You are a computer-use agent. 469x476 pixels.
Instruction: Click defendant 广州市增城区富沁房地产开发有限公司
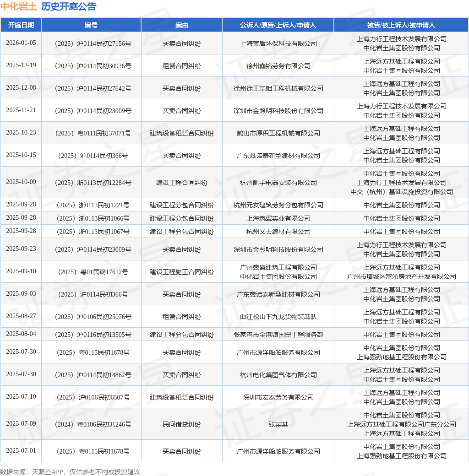point(401,277)
